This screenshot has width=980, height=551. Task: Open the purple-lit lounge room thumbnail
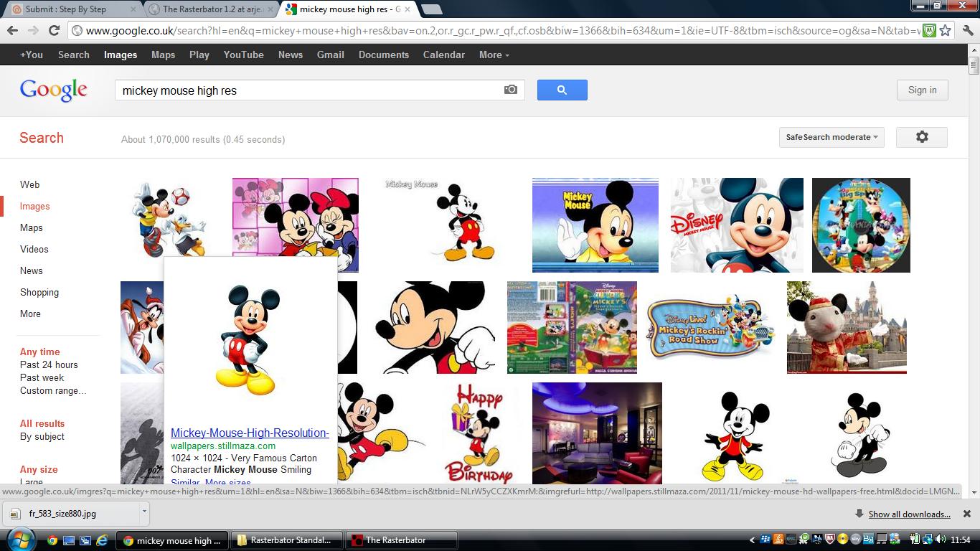597,433
